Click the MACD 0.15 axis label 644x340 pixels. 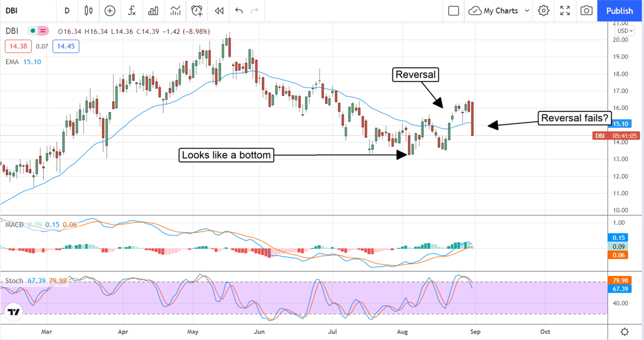pyautogui.click(x=617, y=237)
